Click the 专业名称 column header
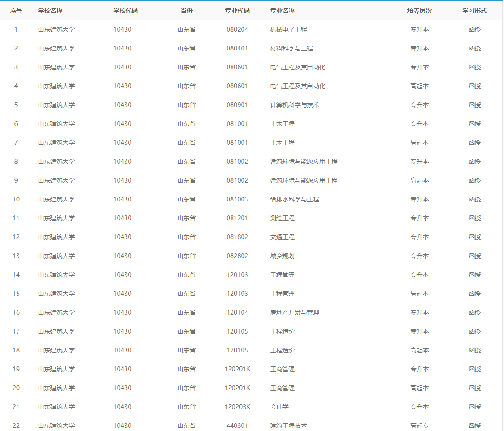The width and height of the screenshot is (504, 431). tap(282, 11)
